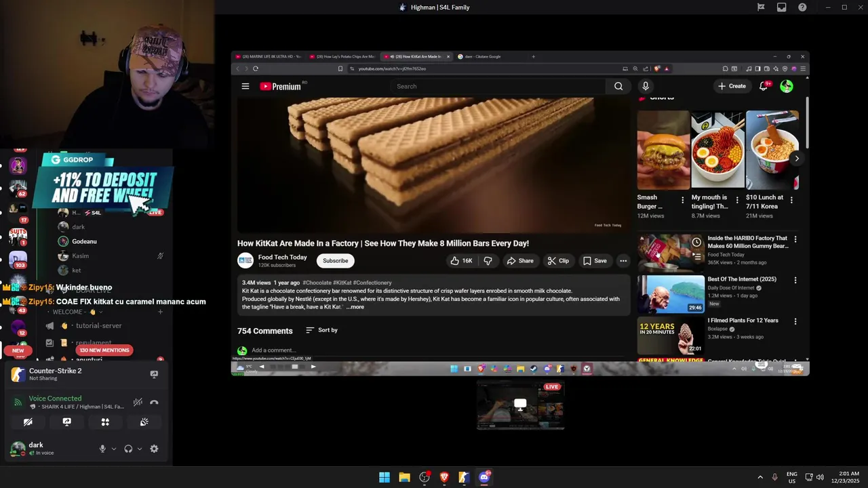868x488 pixels.
Task: Open the HARIBO Factory video thumbnail
Action: pos(671,253)
